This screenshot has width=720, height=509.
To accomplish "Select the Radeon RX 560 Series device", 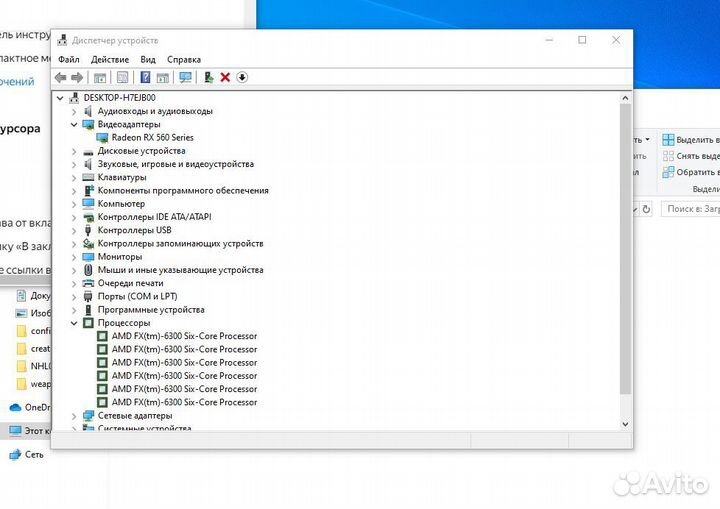I will (152, 138).
